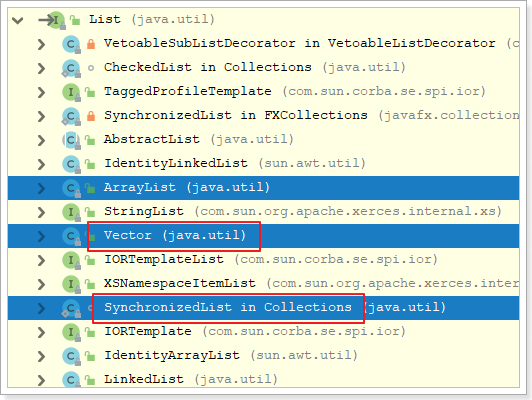Expand the ArrayList node
532x400 pixels.
pyautogui.click(x=41, y=188)
